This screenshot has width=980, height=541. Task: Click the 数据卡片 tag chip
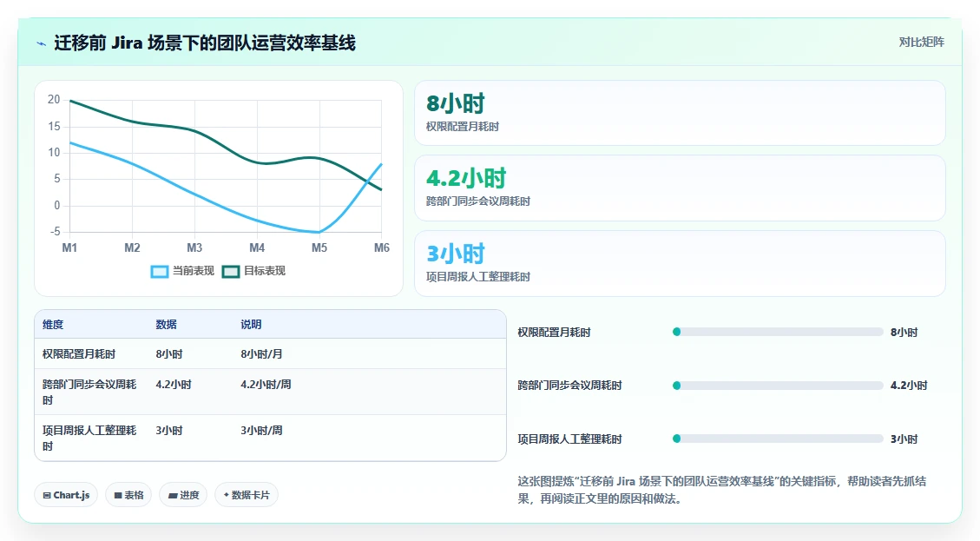click(x=247, y=495)
